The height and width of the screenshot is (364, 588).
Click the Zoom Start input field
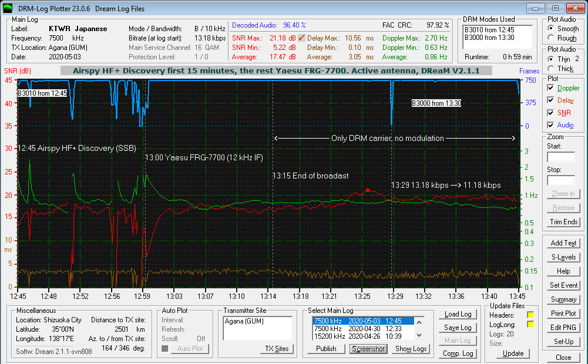[561, 157]
